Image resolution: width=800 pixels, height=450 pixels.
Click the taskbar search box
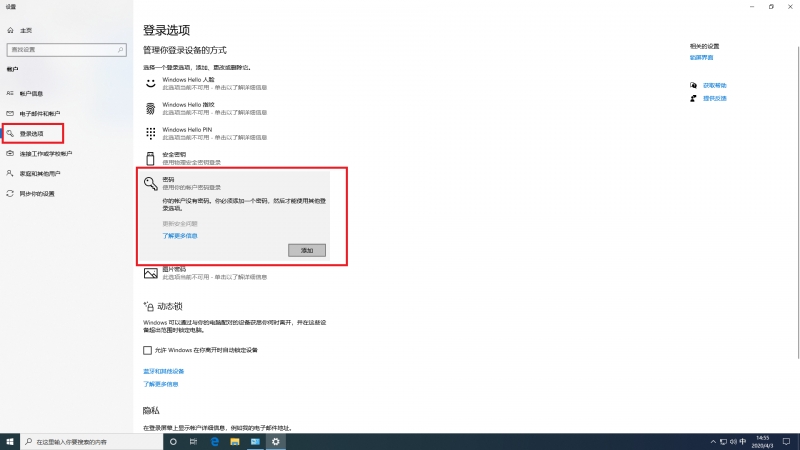[x=91, y=442]
